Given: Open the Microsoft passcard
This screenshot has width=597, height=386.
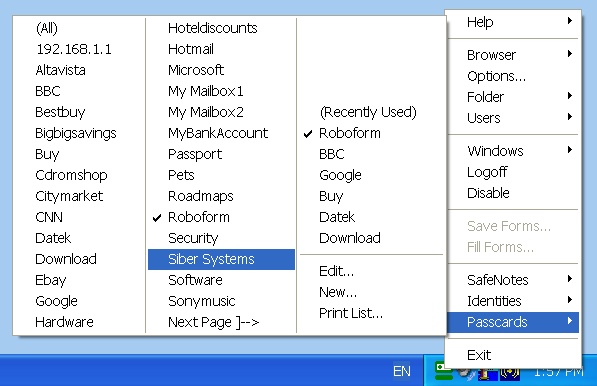Looking at the screenshot, I should (x=221, y=70).
